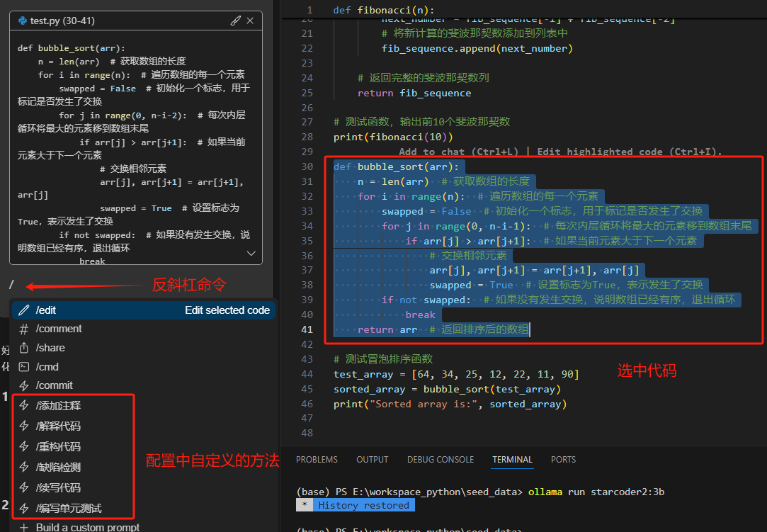Run the /commit slash command
The height and width of the screenshot is (532, 767).
tap(144, 385)
